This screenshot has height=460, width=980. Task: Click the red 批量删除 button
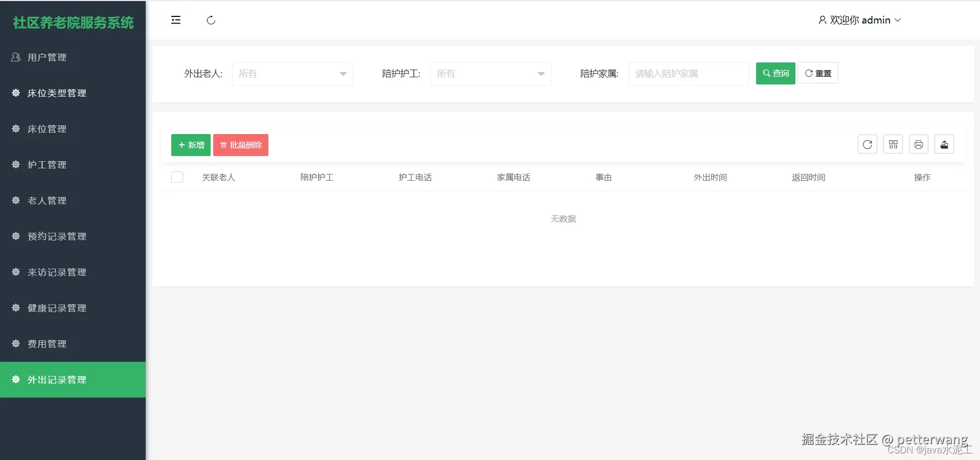(241, 145)
